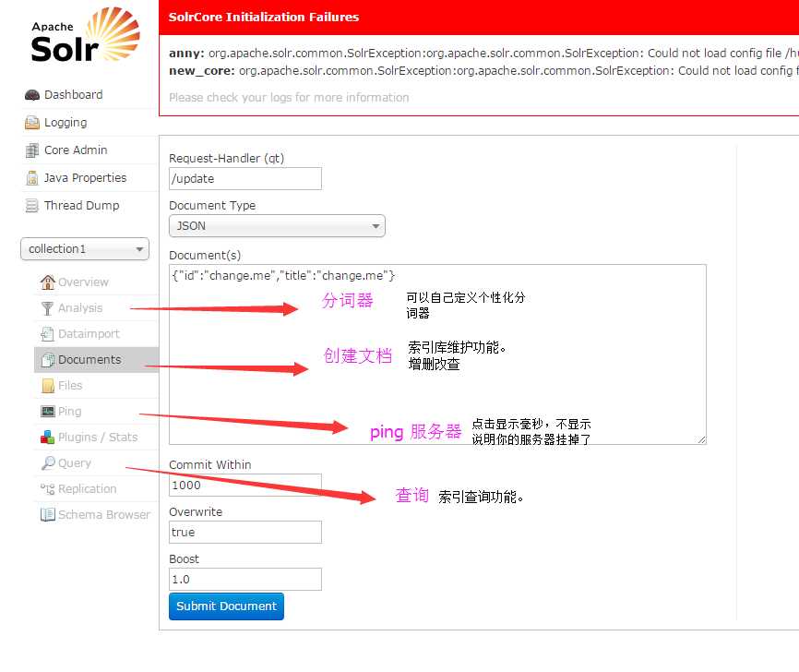The image size is (799, 672).
Task: Click the Logging inbox icon
Action: 32,123
